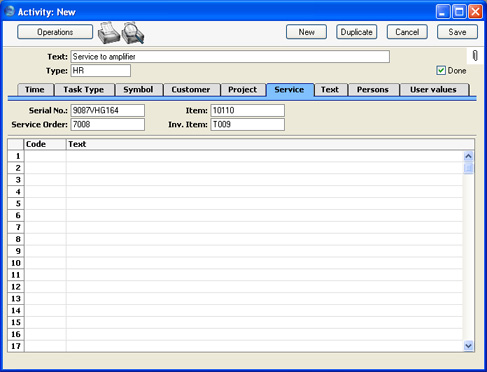
Task: Open the Symbol tab
Action: (138, 90)
